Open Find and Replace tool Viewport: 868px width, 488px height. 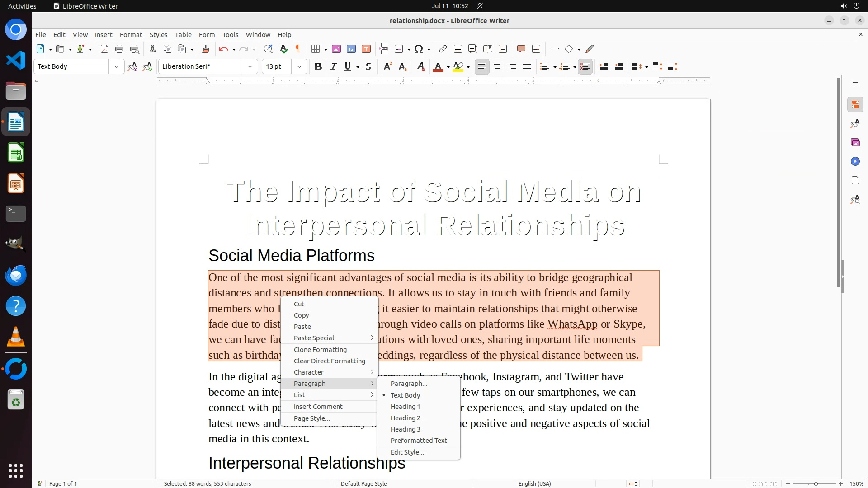coord(268,49)
